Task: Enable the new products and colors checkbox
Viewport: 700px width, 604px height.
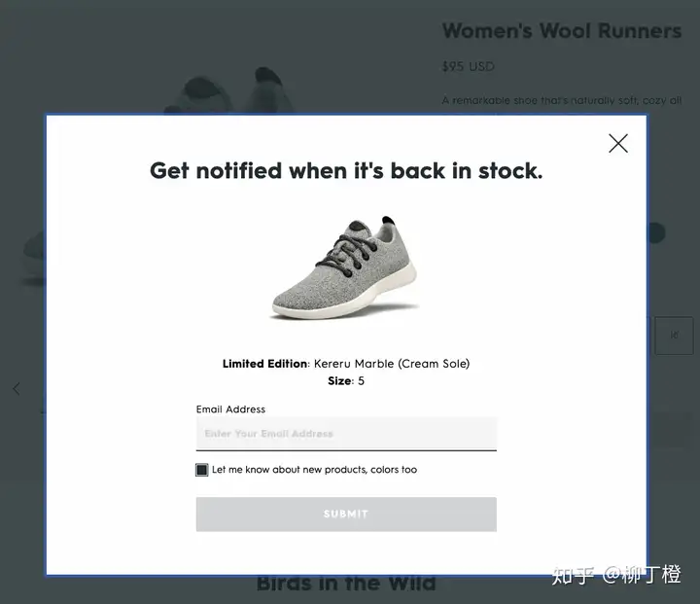Action: coord(202,470)
